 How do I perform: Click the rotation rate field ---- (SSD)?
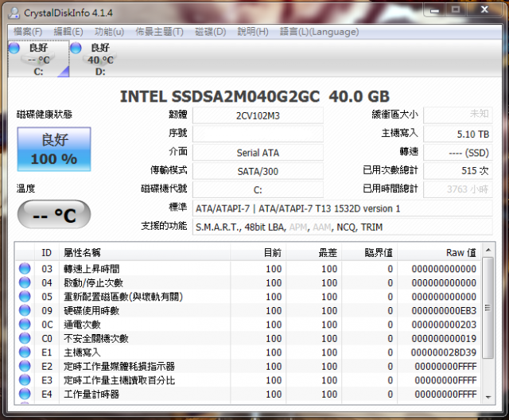(458, 153)
